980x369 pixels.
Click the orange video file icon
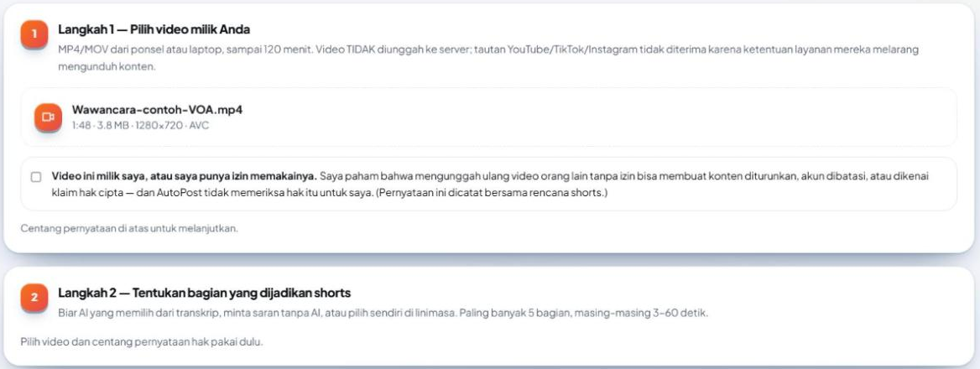pyautogui.click(x=48, y=117)
